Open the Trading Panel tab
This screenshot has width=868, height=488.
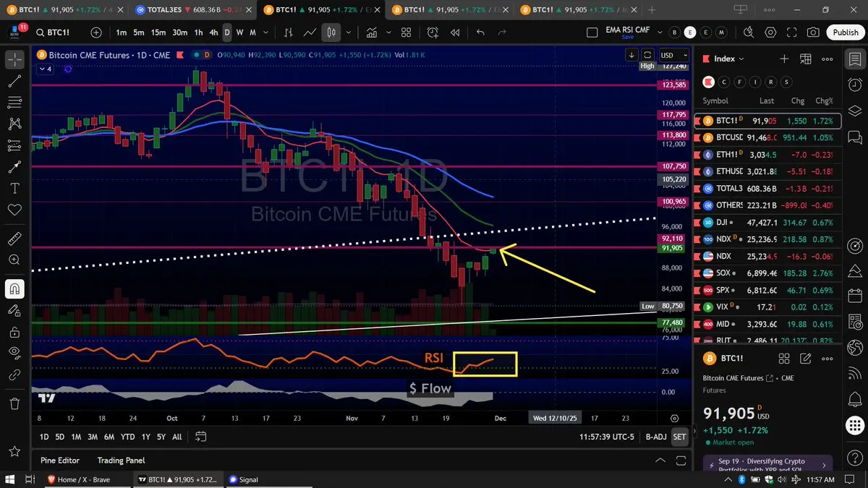(x=121, y=461)
